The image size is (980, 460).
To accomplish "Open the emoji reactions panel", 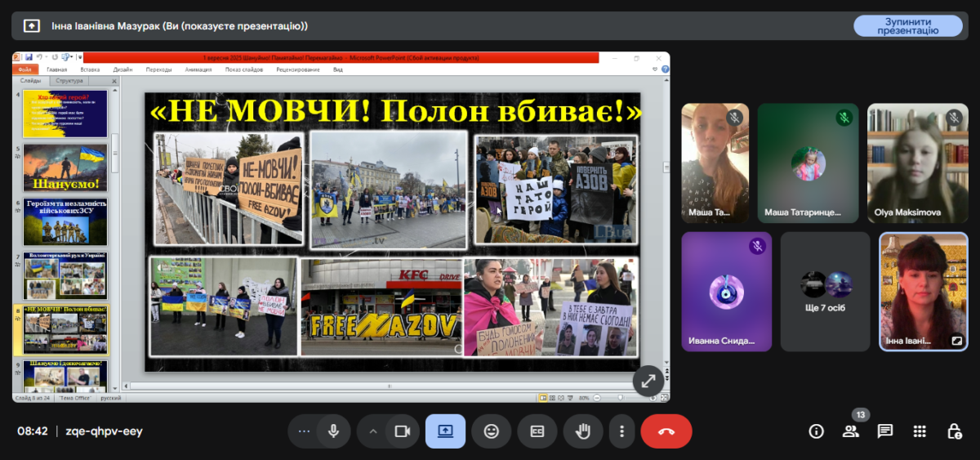I will click(491, 431).
